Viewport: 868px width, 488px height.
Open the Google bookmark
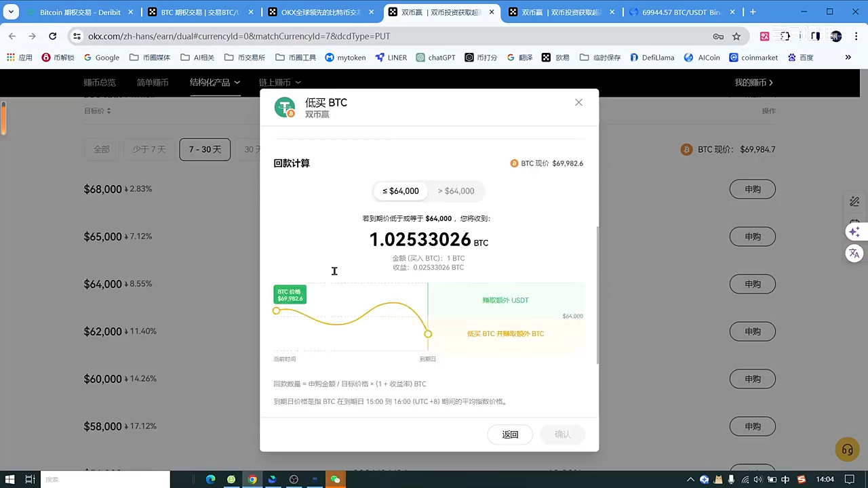click(x=102, y=58)
